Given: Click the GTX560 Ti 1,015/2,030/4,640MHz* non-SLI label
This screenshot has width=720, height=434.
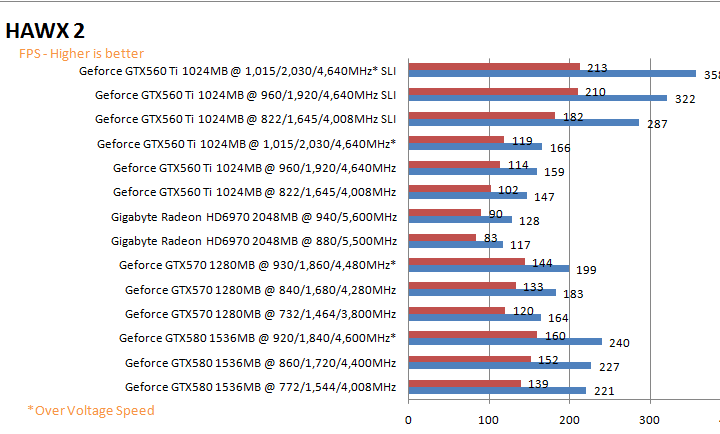Looking at the screenshot, I should 246,144.
